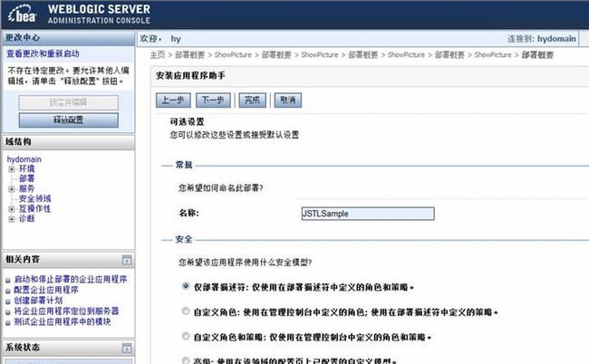Viewport: 589px width, 364px height.
Task: Click the BEA logo icon
Action: pyautogui.click(x=23, y=14)
